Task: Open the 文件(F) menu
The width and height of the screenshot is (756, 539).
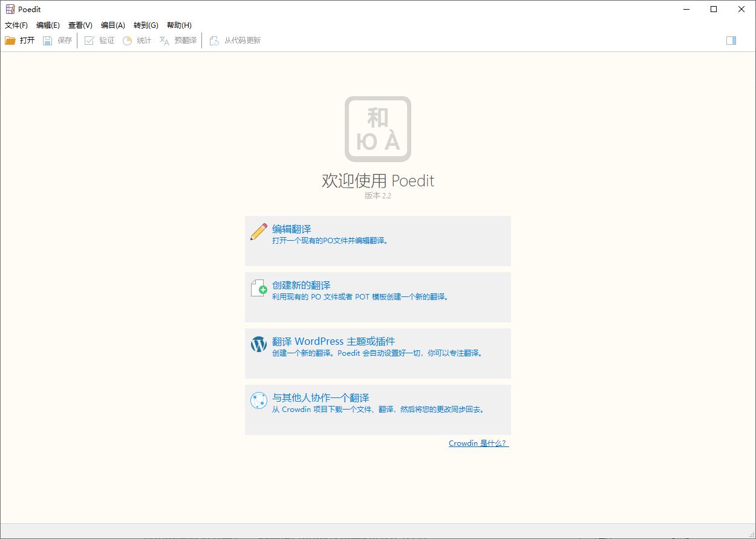Action: tap(16, 25)
